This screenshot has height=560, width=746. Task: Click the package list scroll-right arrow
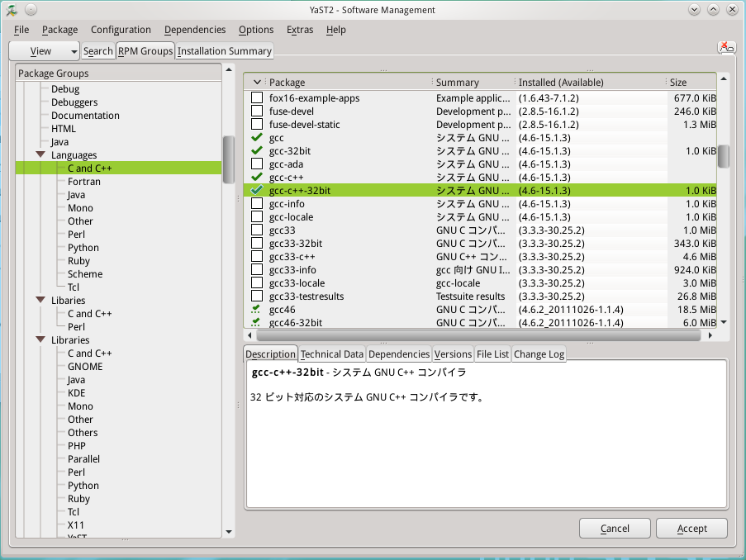point(710,335)
